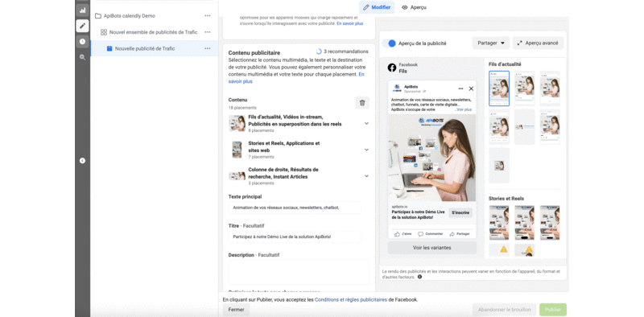The image size is (644, 317).
Task: Open the three-dot menu in the ad preview
Action: [x=460, y=89]
